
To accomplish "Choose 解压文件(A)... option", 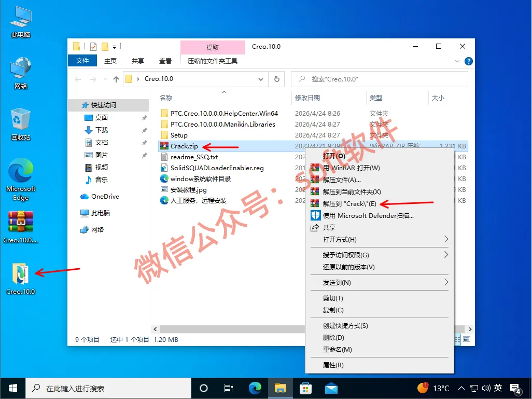I will click(380, 180).
